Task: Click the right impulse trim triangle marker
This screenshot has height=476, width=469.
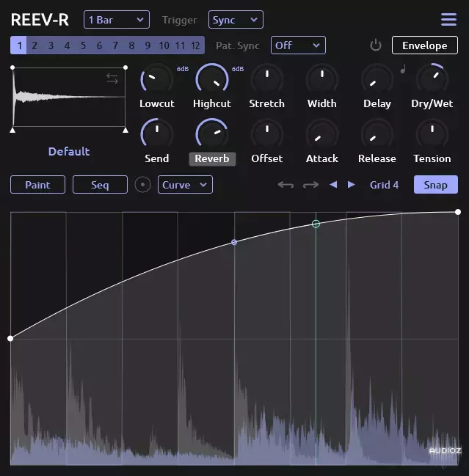Action: tap(126, 131)
